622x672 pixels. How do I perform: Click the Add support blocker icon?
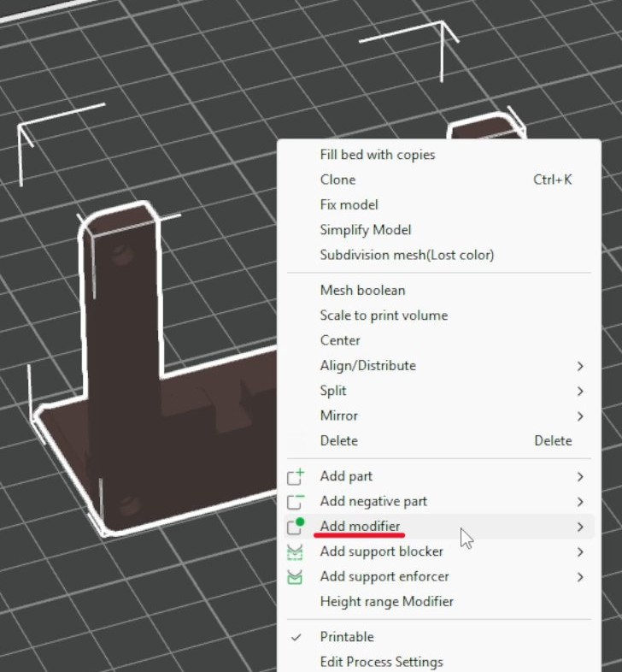(295, 551)
